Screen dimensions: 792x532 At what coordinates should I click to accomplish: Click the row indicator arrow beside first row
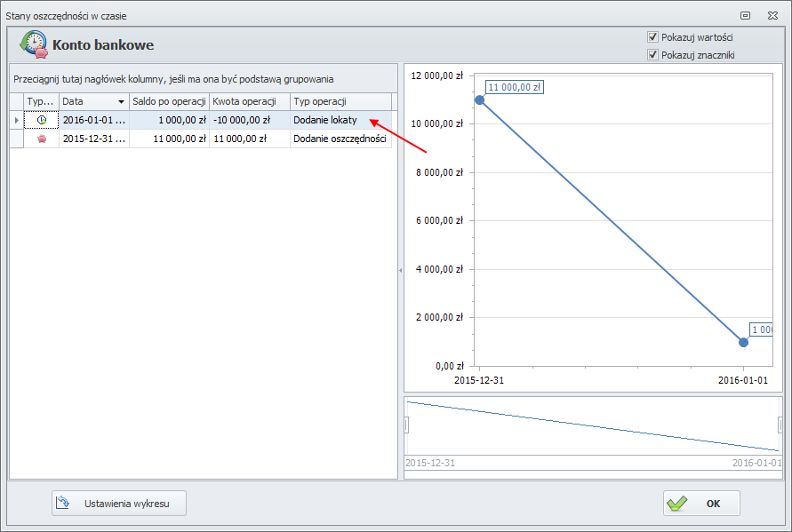pyautogui.click(x=15, y=120)
